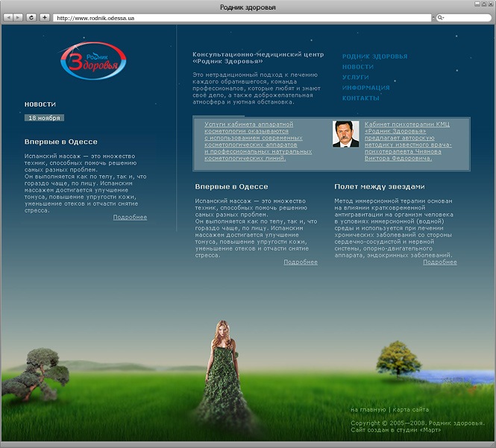Open the ИНФОРМАЦИЯ menu item

[x=366, y=87]
